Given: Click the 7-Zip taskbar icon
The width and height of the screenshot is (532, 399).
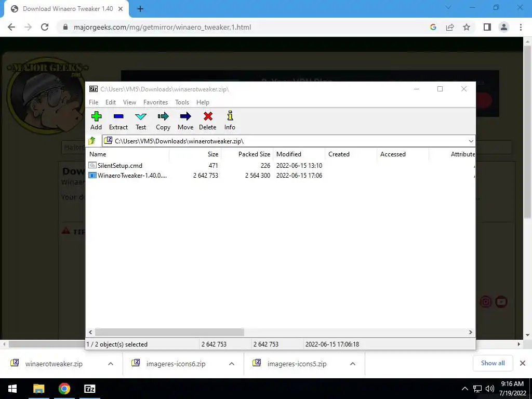Looking at the screenshot, I should [x=89, y=389].
